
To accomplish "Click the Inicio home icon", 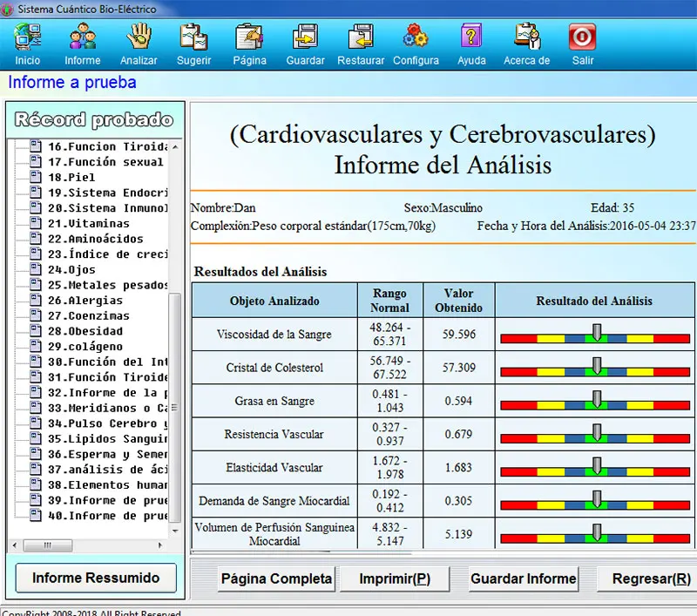I will [27, 38].
